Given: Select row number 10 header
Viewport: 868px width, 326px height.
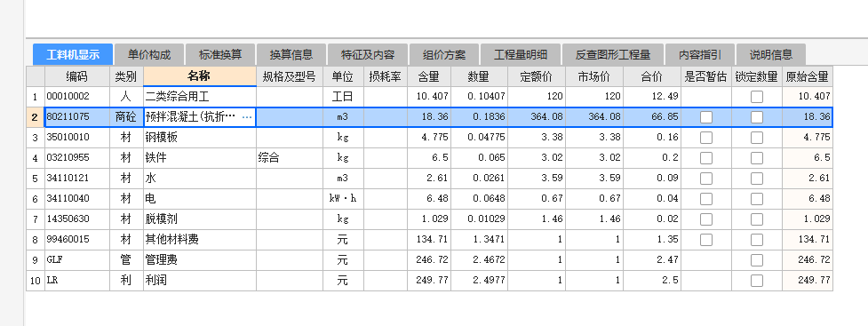Looking at the screenshot, I should point(36,281).
